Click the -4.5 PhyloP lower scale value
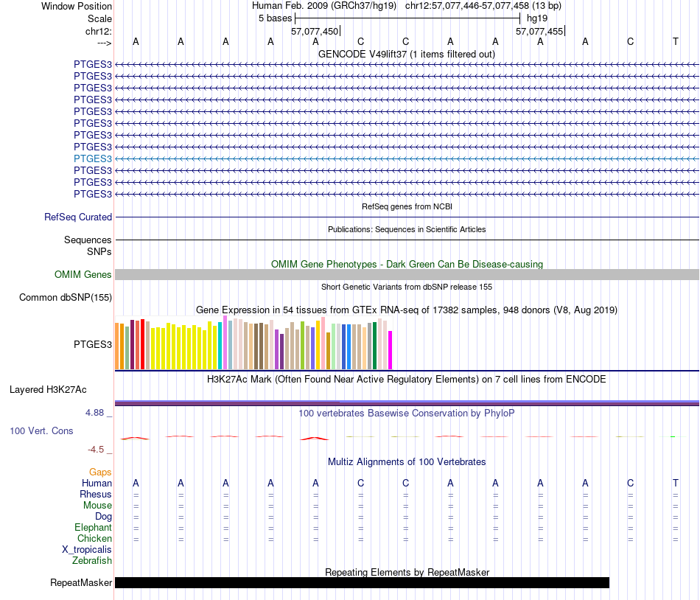 click(x=96, y=450)
